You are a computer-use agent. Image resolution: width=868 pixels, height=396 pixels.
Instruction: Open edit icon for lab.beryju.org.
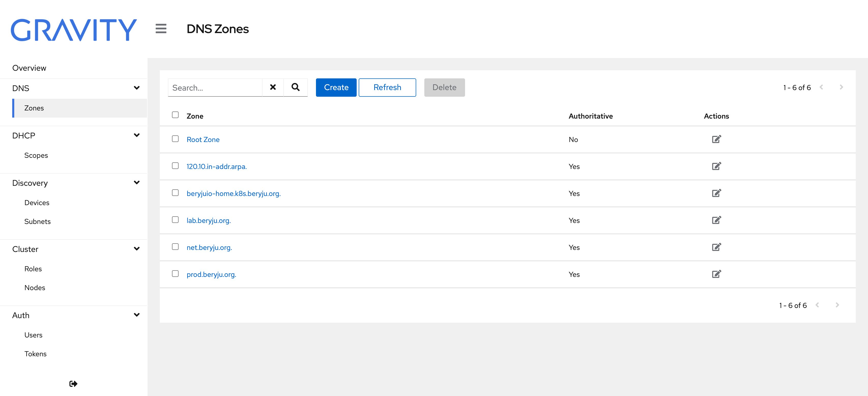pos(716,220)
